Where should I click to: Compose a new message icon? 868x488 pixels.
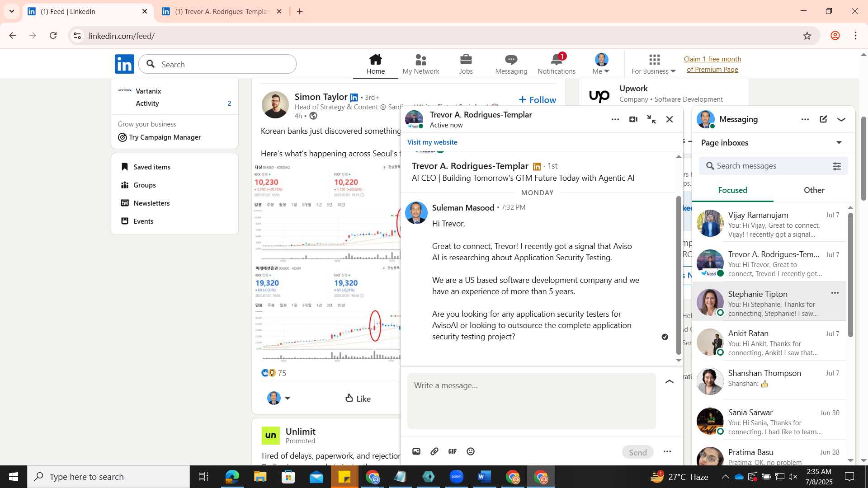[x=823, y=119]
